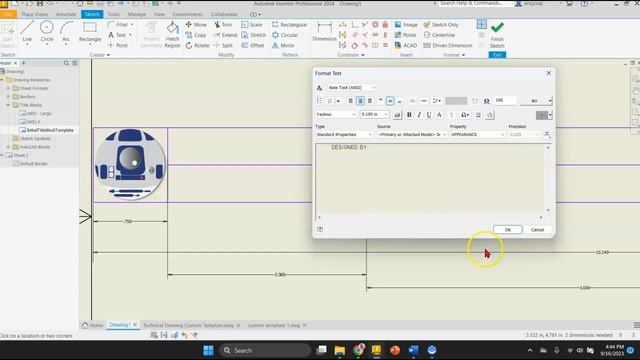
Task: Click the Scale tool
Action: tap(252, 24)
